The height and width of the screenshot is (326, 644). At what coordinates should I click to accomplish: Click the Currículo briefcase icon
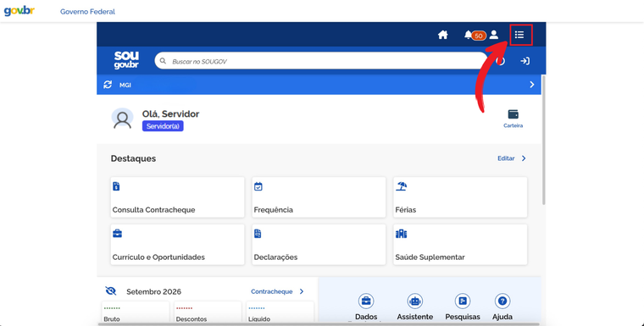pos(117,234)
